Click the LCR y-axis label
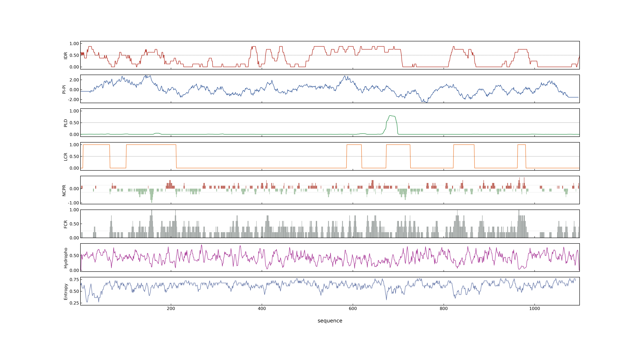Image resolution: width=644 pixels, height=343 pixels. [x=66, y=157]
